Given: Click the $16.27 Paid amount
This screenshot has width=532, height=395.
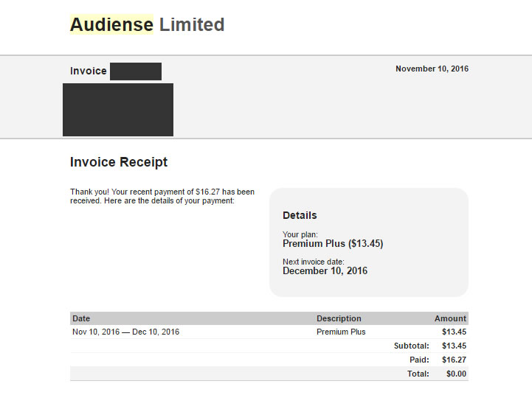Looking at the screenshot, I should tap(454, 360).
